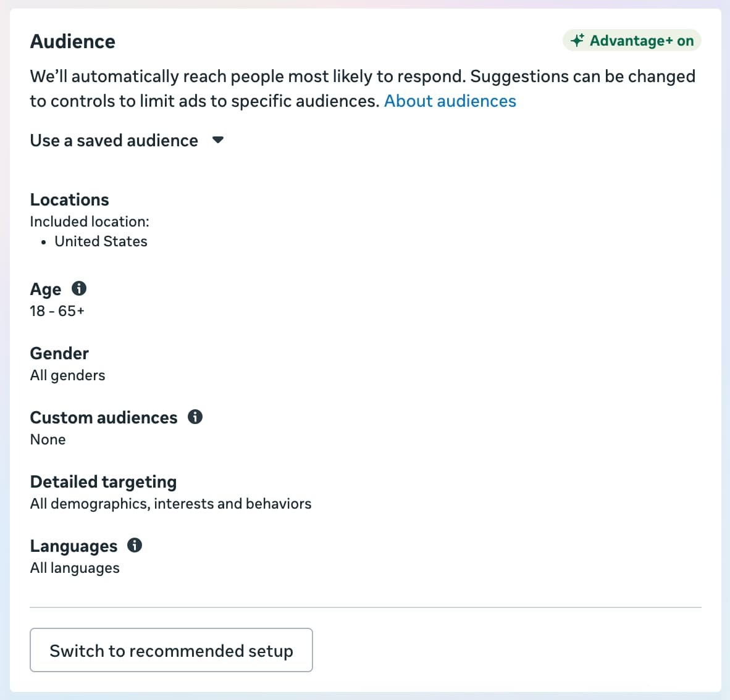The width and height of the screenshot is (730, 700).
Task: Select 'None' under Custom audiences
Action: (48, 440)
